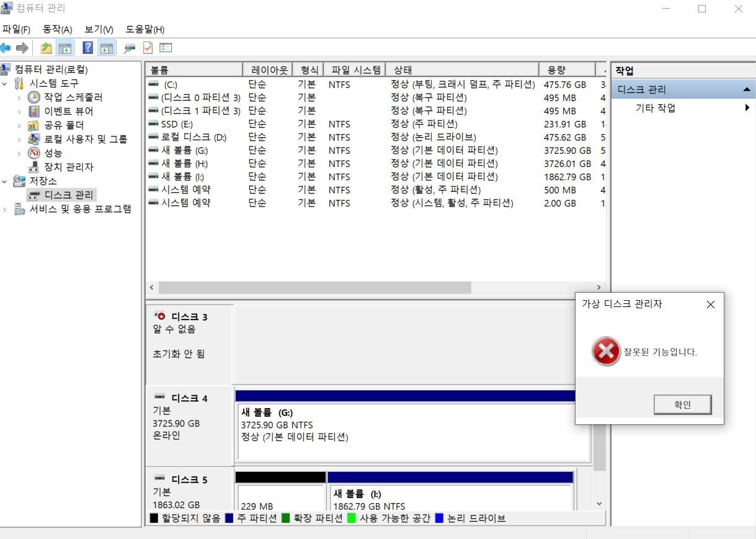Expand the 로컬 사용자 및 그룹 node

(19, 139)
